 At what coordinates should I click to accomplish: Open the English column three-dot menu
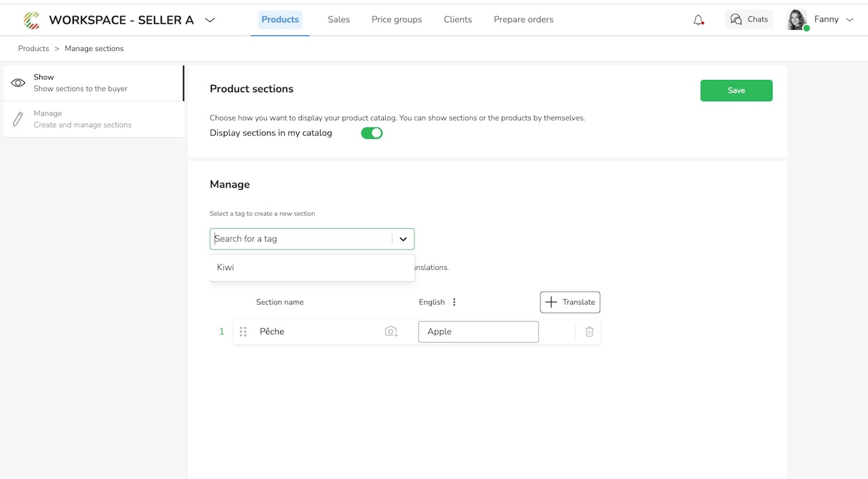coord(454,302)
